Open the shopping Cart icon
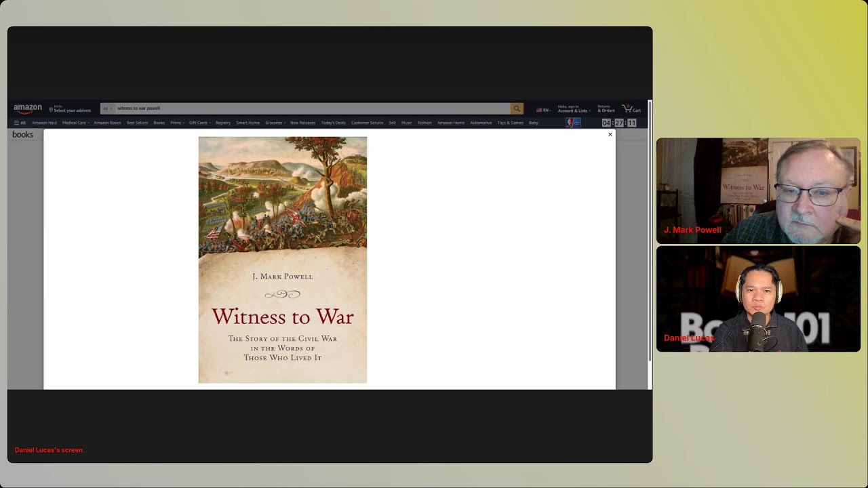Screen dimensions: 868x488 point(631,108)
